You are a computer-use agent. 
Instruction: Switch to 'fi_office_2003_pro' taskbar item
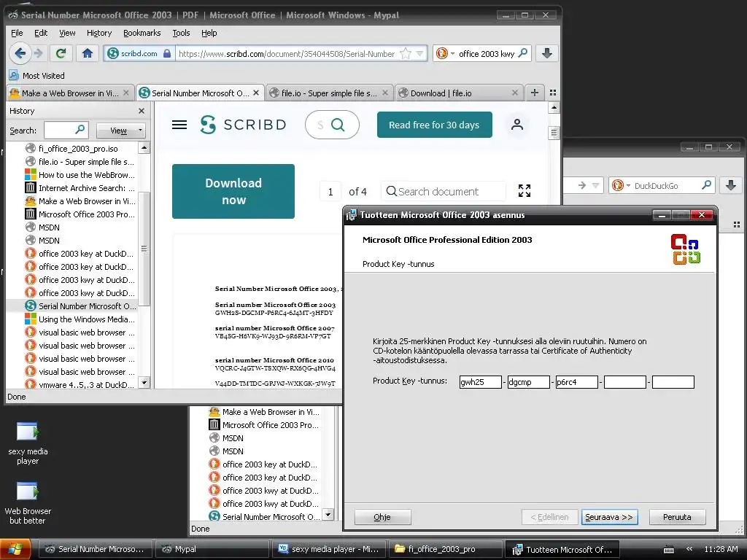click(x=445, y=549)
